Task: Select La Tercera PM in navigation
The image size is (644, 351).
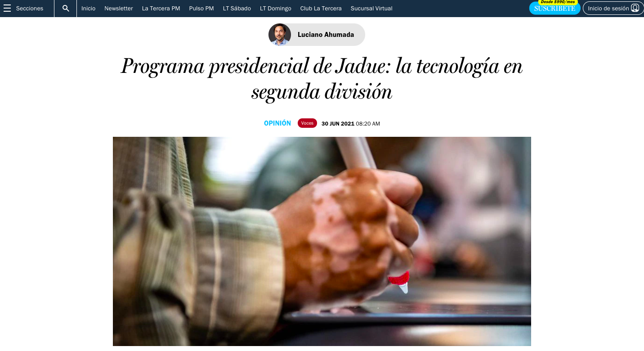Action: pos(161,9)
